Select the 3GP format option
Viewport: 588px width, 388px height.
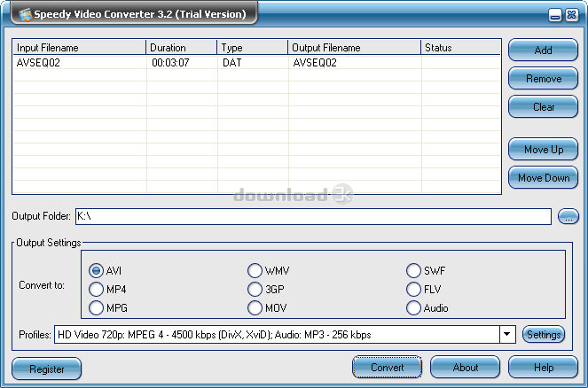click(255, 289)
